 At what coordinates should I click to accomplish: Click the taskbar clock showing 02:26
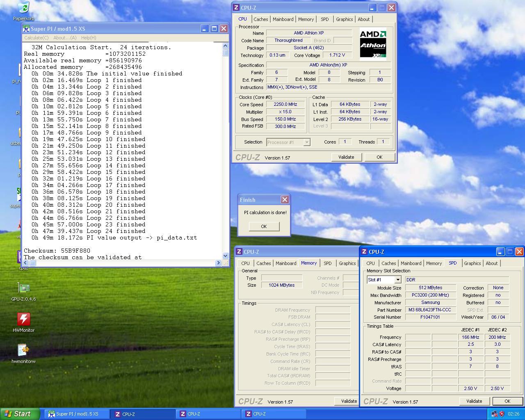pyautogui.click(x=514, y=414)
